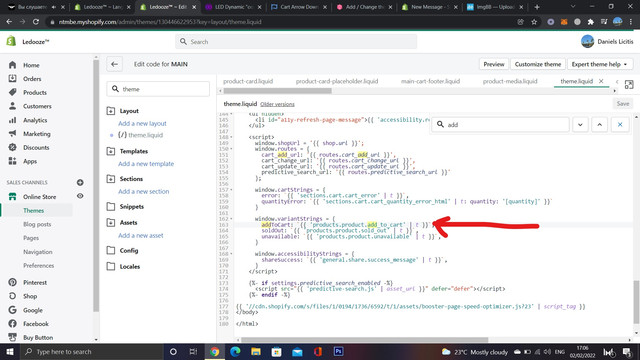Open Older versions link
The width and height of the screenshot is (640, 360).
(x=277, y=104)
